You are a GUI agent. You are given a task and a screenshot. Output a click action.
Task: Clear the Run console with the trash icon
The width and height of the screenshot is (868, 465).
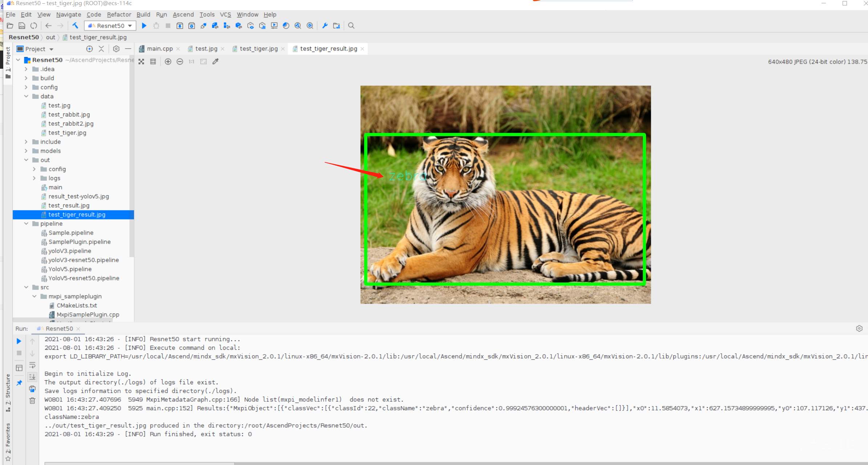click(x=32, y=400)
